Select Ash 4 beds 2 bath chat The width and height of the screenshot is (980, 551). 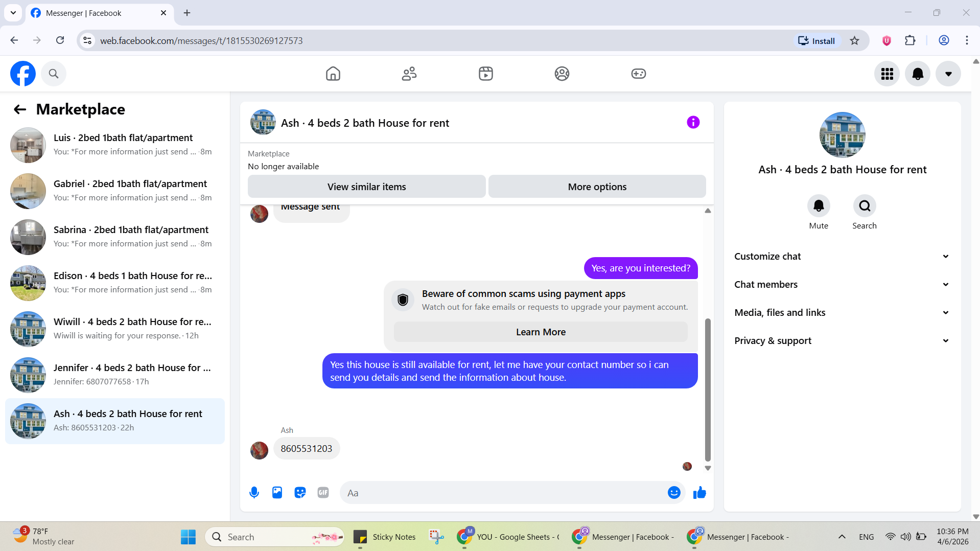[x=115, y=421]
